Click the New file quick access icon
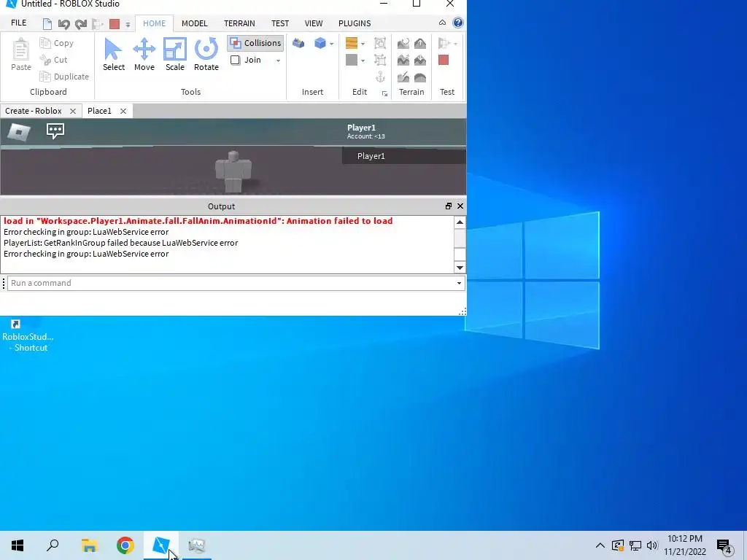The height and width of the screenshot is (560, 747). point(47,24)
